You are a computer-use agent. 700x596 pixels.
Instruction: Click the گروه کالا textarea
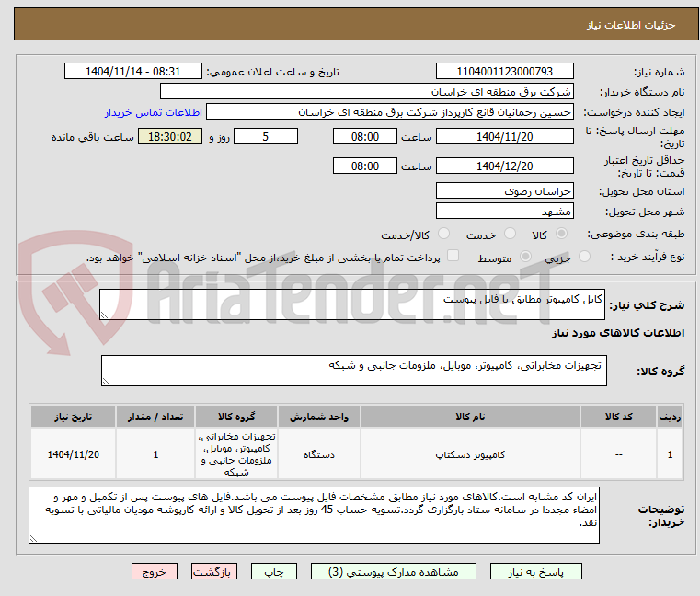click(x=354, y=371)
